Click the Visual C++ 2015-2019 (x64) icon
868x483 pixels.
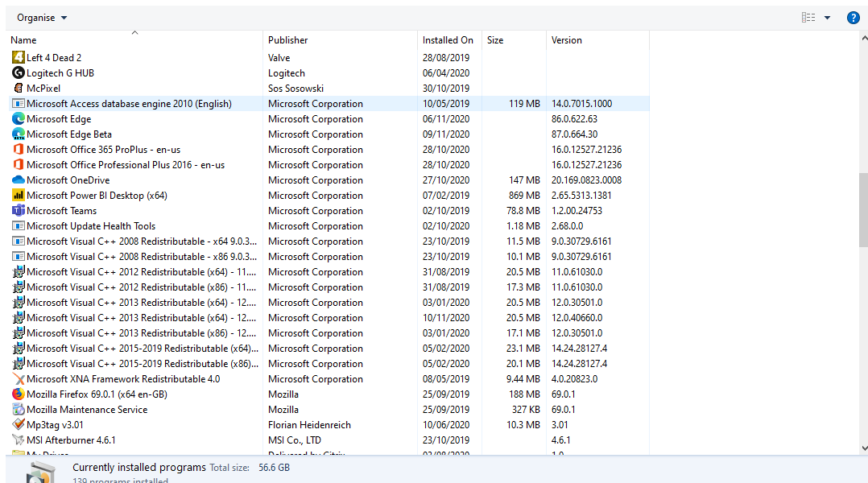click(19, 349)
